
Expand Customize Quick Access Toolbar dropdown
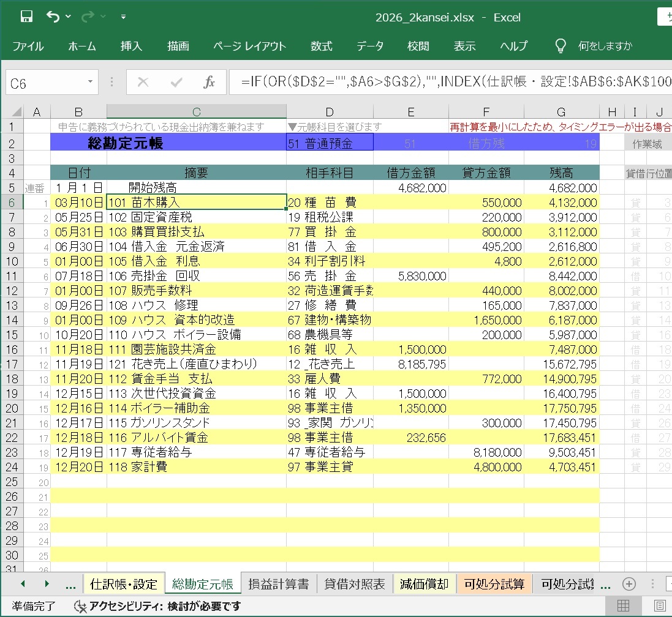(x=123, y=17)
